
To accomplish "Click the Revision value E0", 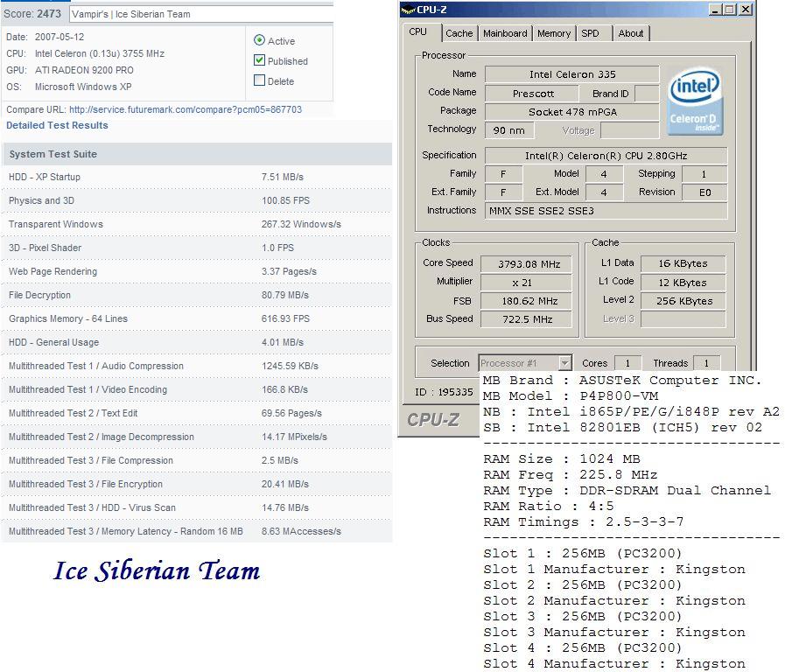I will [704, 192].
